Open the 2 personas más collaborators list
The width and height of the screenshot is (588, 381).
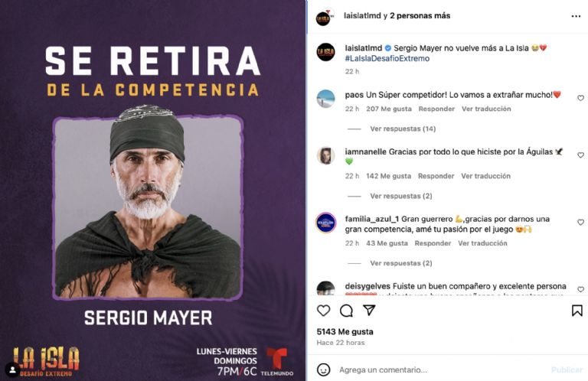(x=420, y=16)
